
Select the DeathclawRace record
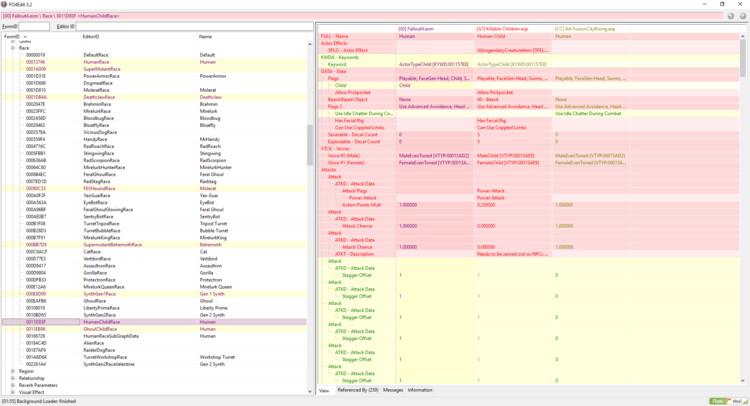coord(154,97)
